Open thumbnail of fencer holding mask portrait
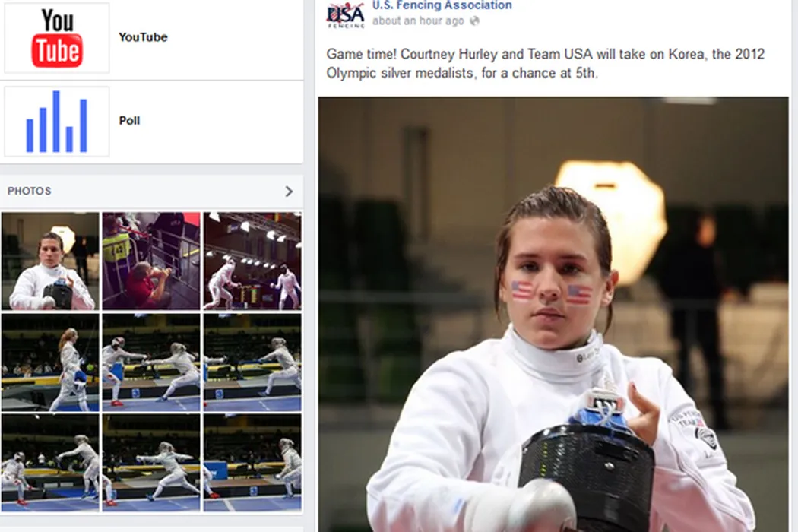This screenshot has width=798, height=532. coord(50,261)
